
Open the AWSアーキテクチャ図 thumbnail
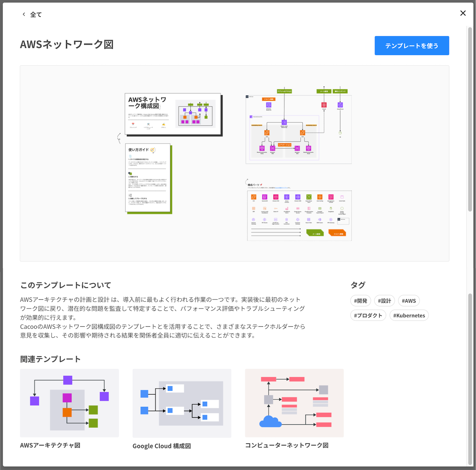69,403
